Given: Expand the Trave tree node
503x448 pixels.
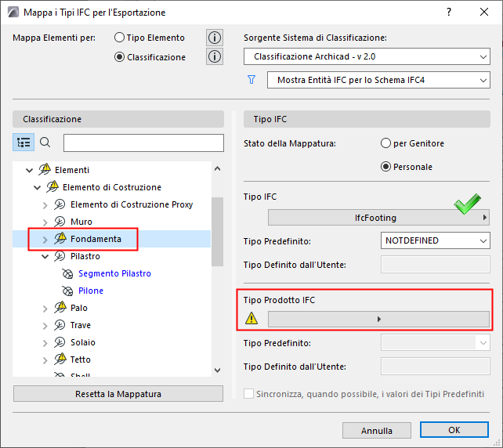Looking at the screenshot, I should [x=45, y=326].
